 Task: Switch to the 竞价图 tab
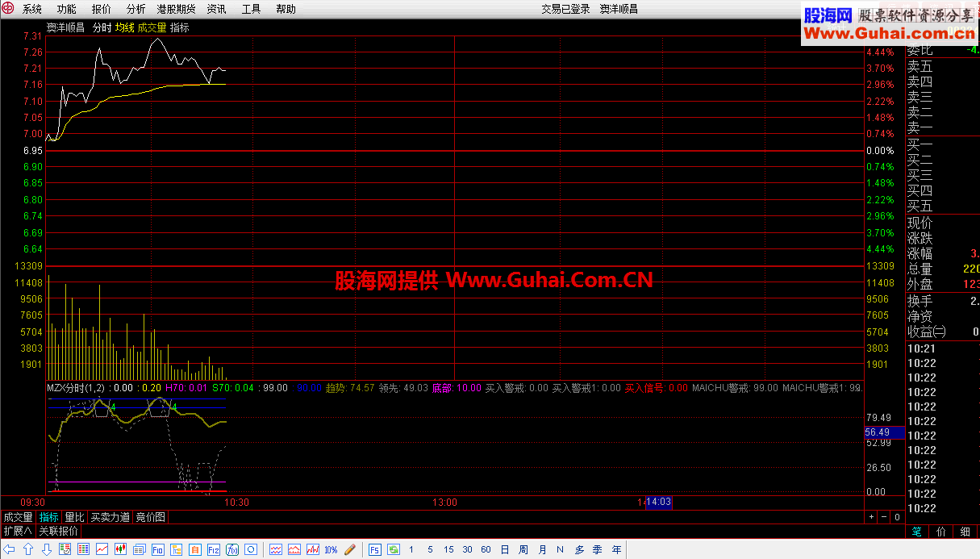(x=150, y=517)
